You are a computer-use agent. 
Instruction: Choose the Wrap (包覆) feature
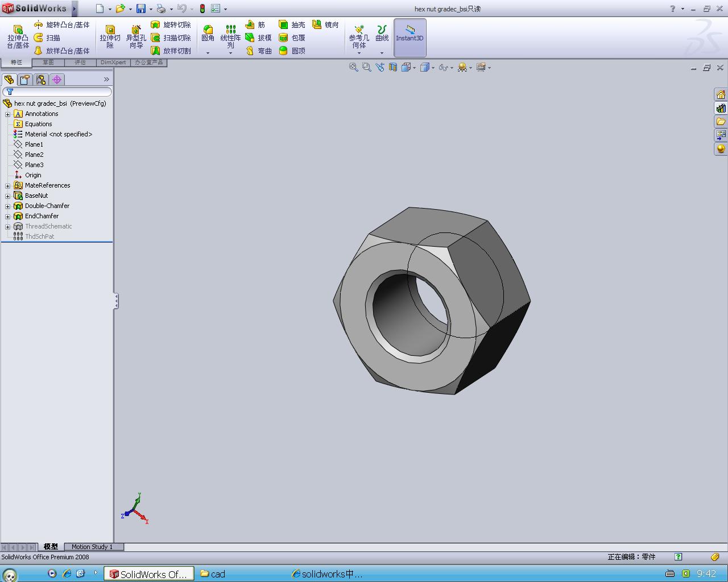[x=292, y=38]
